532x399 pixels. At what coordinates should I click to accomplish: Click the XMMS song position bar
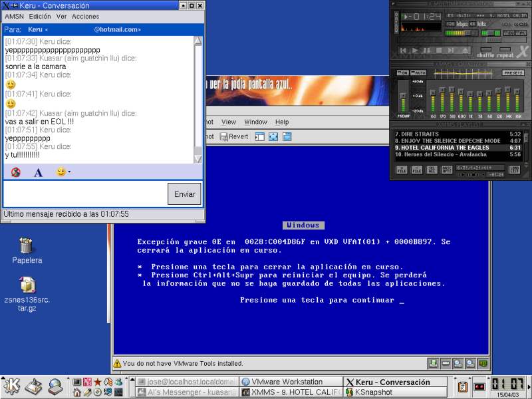click(x=461, y=40)
